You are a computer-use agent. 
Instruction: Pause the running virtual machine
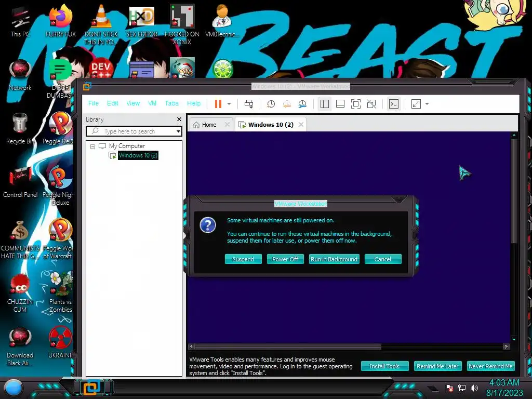click(218, 104)
